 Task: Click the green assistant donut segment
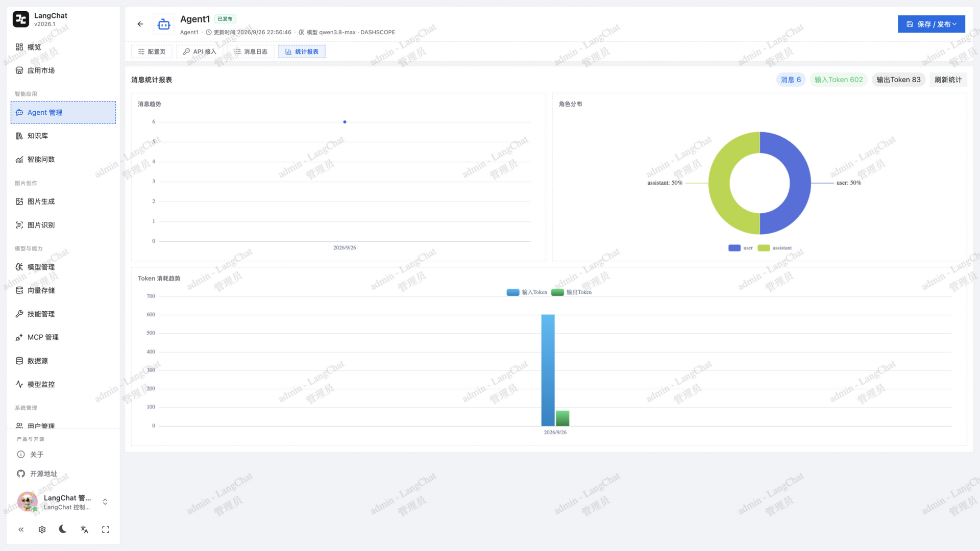pos(719,183)
